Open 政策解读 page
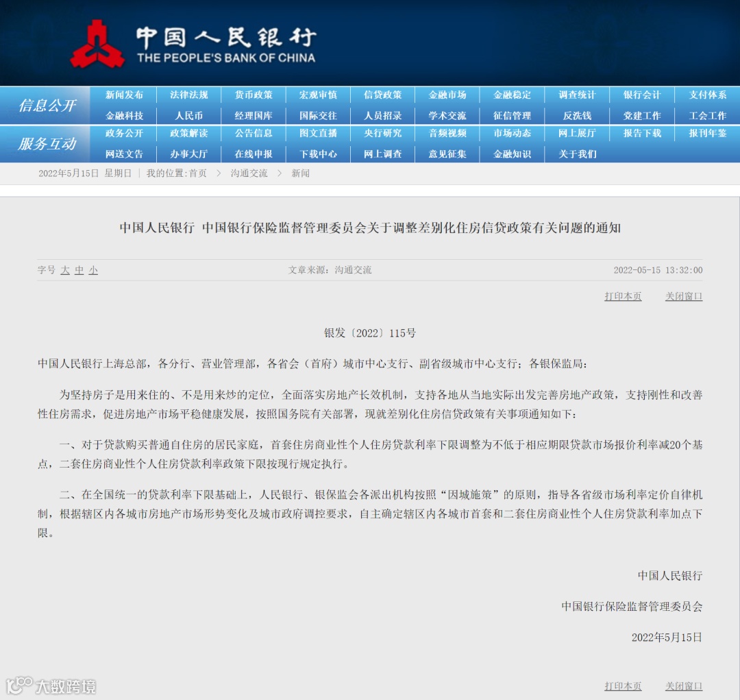The height and width of the screenshot is (700, 740). tap(189, 133)
